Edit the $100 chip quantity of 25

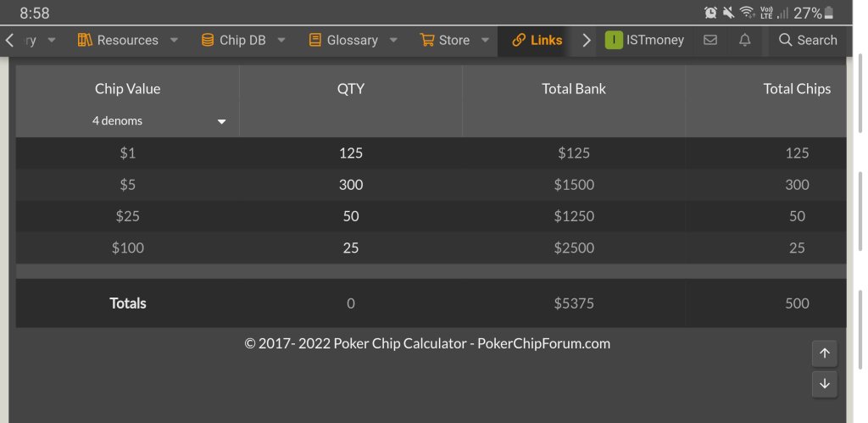click(x=350, y=248)
